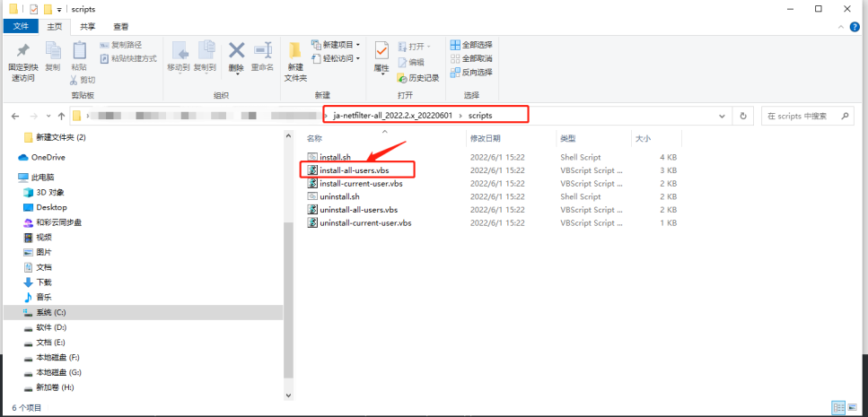Click Edit (编辑) in the ribbon

coord(411,62)
